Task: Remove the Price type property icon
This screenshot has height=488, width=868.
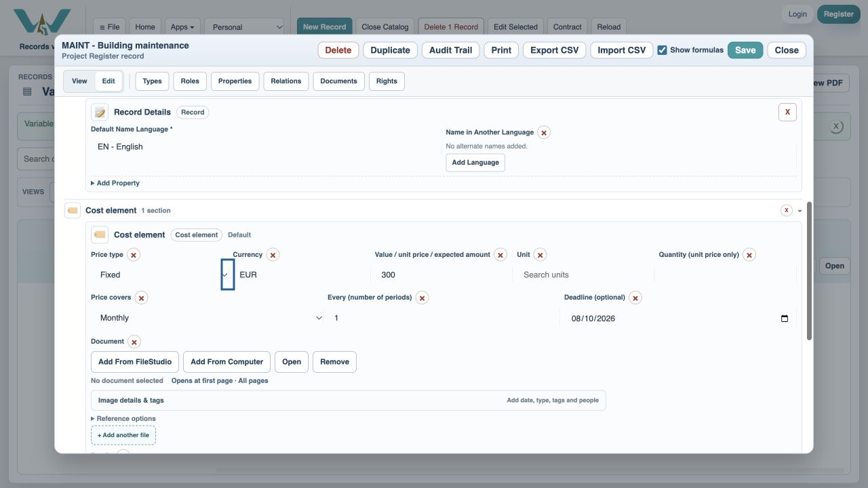Action: point(134,255)
